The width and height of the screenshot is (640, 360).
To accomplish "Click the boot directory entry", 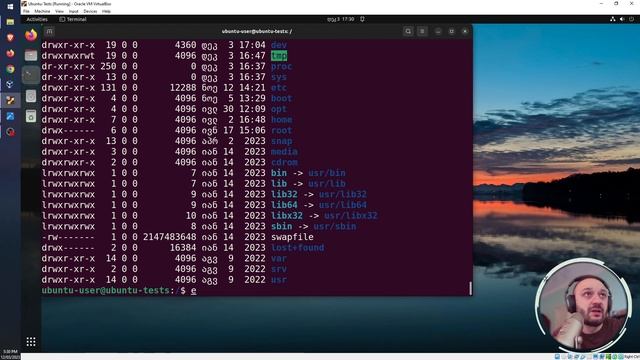I will [x=282, y=98].
